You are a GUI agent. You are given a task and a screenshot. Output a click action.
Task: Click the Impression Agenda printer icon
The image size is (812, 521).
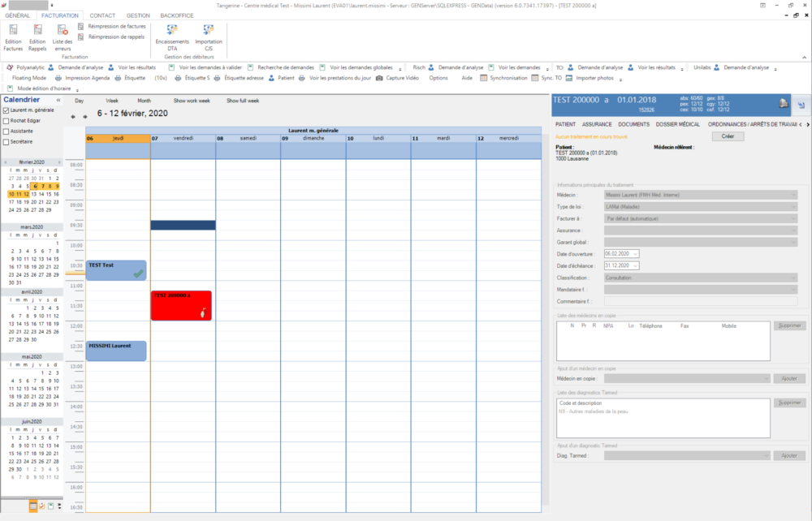[x=58, y=78]
